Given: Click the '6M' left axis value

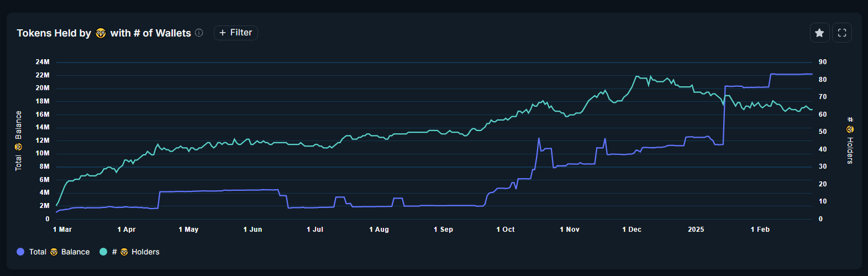Looking at the screenshot, I should [45, 180].
